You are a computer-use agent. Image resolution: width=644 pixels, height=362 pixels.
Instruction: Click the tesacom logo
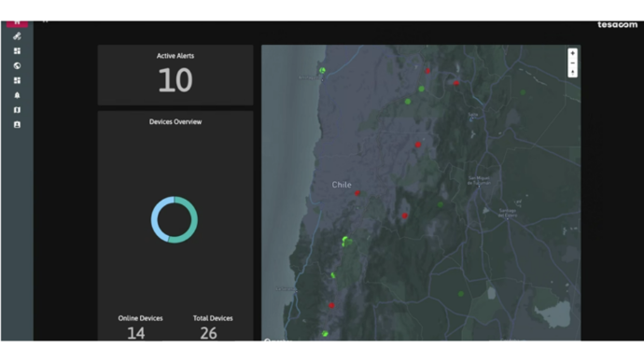pos(617,24)
